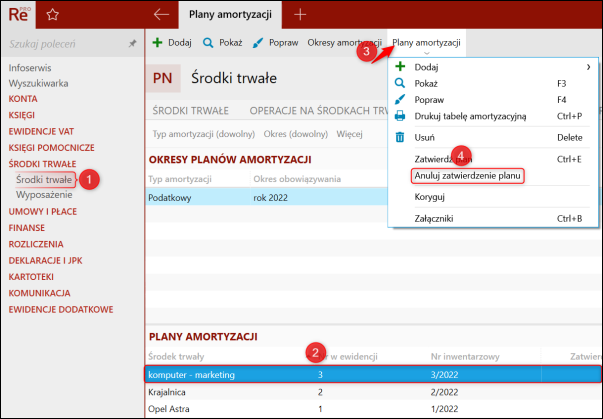This screenshot has height=419, width=603.
Task: Click the rok 2022 cell
Action: tap(271, 198)
